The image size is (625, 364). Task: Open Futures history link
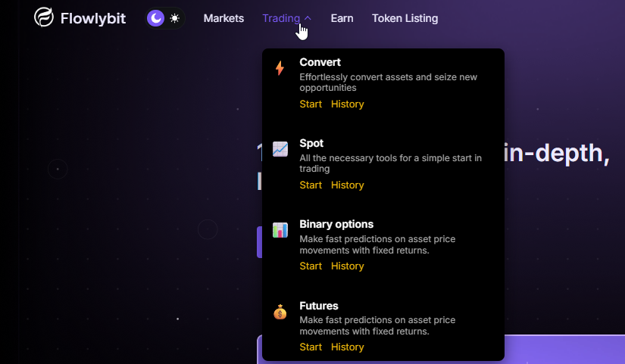[347, 347]
